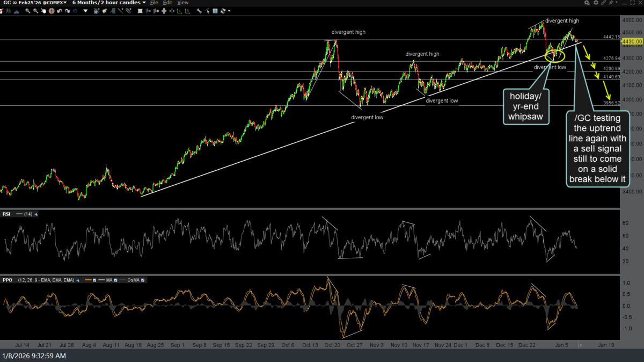Viewport: 644px width, 362px height.
Task: Expand the arrow next to pin icon
Action: tap(617, 2)
